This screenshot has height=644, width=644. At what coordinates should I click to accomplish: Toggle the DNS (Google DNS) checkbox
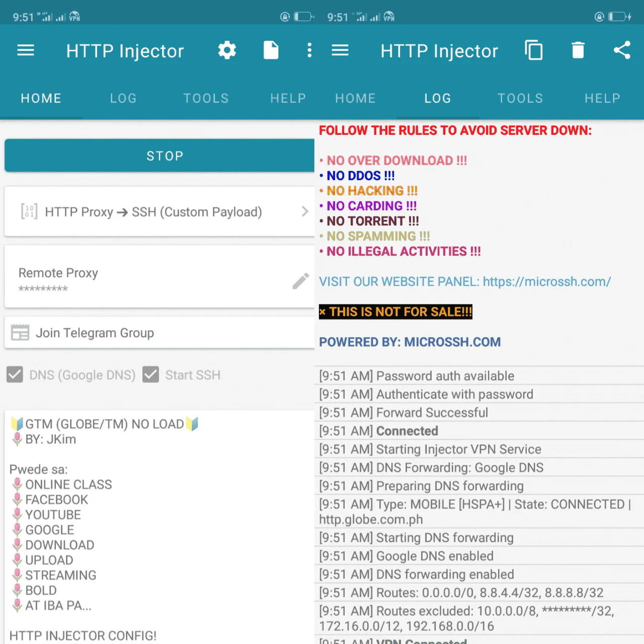[15, 375]
